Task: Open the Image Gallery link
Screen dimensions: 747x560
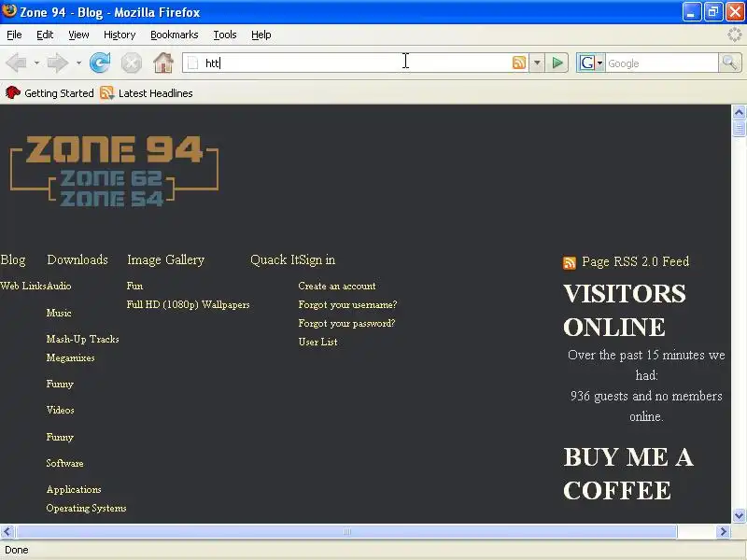Action: coord(166,260)
